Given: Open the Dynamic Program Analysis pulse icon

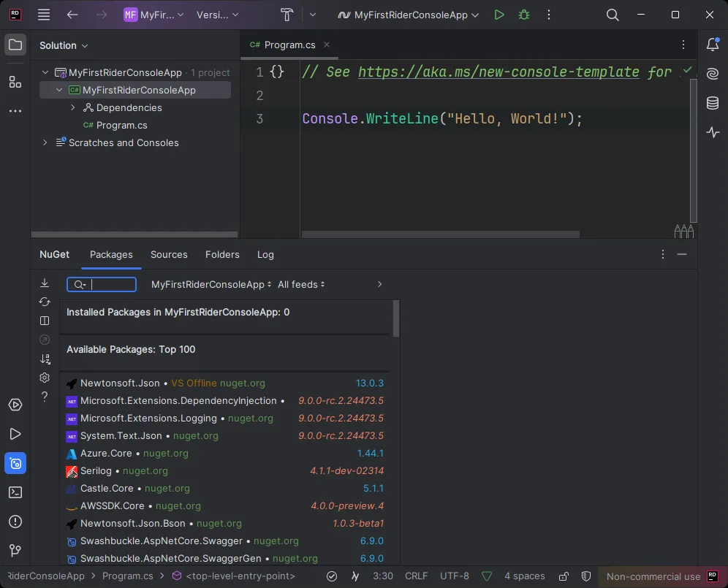Looking at the screenshot, I should point(713,132).
